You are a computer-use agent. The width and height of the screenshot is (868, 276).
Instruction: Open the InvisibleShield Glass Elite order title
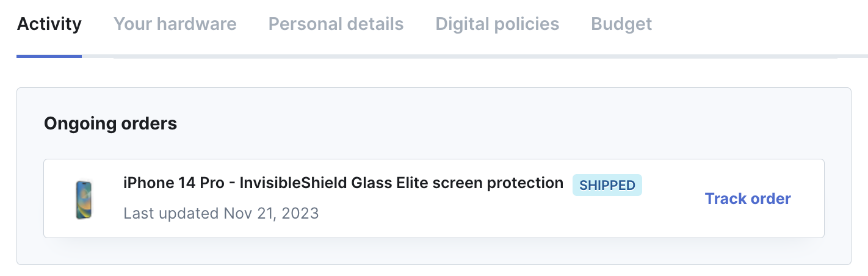tap(343, 183)
